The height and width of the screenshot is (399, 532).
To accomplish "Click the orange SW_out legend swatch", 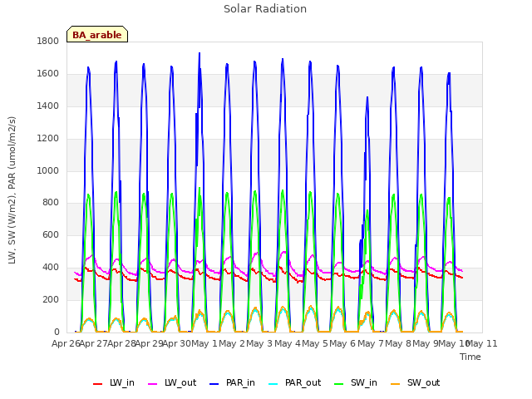I will 396,384.
